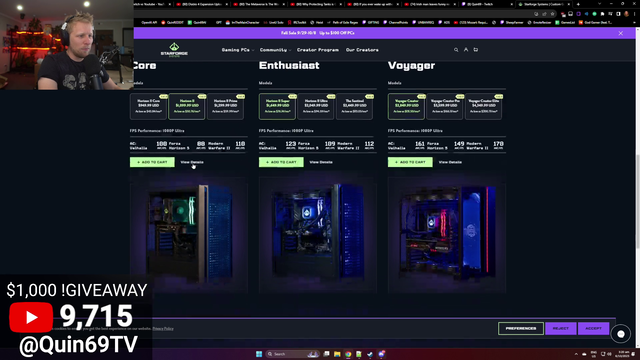This screenshot has height=360, width=640.
Task: Expand the Community menu
Action: click(x=275, y=50)
